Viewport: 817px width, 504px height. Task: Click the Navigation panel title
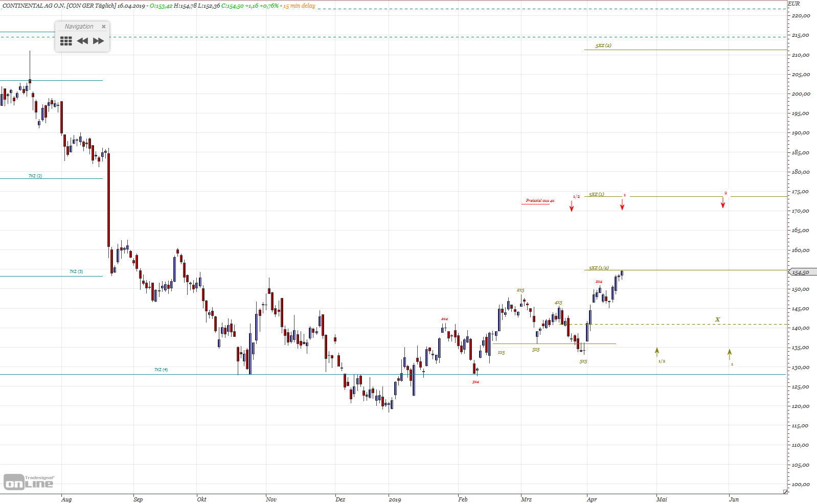click(79, 27)
